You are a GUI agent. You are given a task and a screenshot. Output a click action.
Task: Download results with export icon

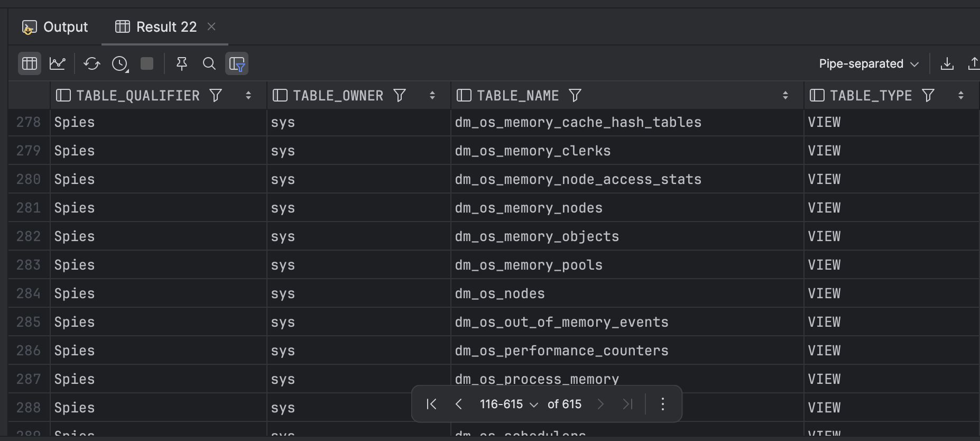click(x=947, y=64)
